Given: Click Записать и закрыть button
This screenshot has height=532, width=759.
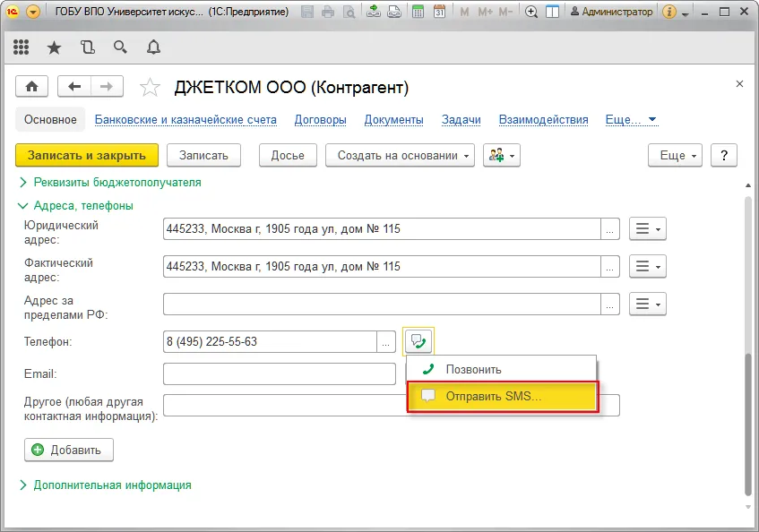Looking at the screenshot, I should click(87, 155).
